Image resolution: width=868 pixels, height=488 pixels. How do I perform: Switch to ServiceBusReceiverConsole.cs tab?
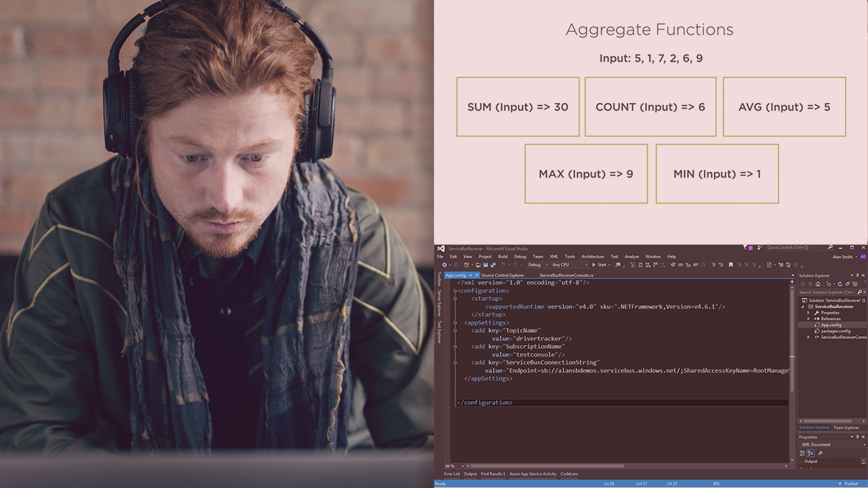566,275
